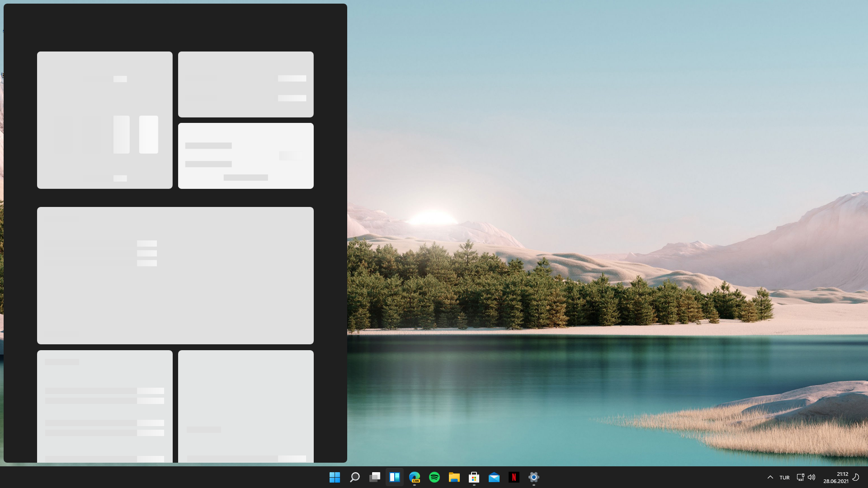Switch input language via TUR indicator
This screenshot has width=868, height=488.
pos(784,478)
